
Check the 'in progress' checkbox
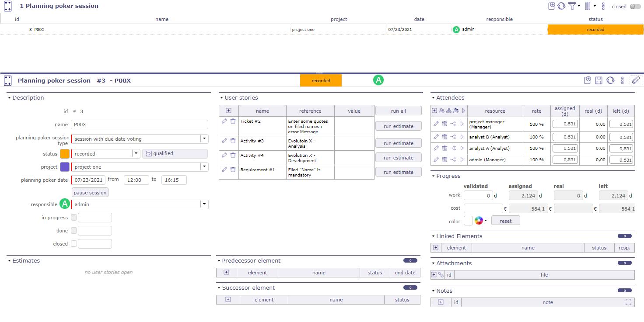click(74, 218)
